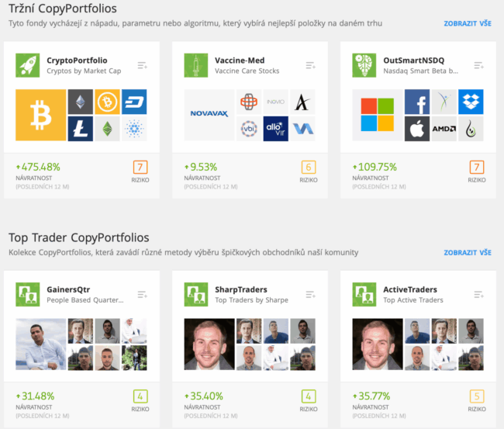Open the Novavax logo tile

(209, 115)
